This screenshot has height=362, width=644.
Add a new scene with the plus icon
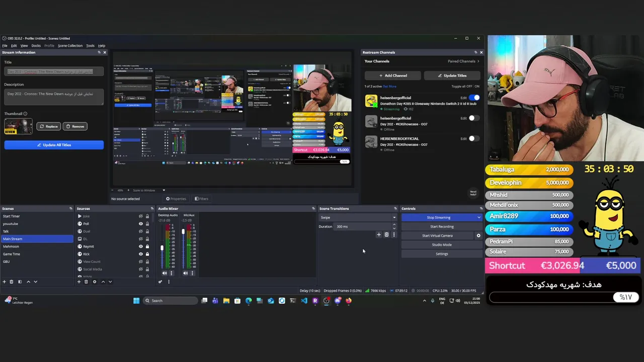point(5,282)
